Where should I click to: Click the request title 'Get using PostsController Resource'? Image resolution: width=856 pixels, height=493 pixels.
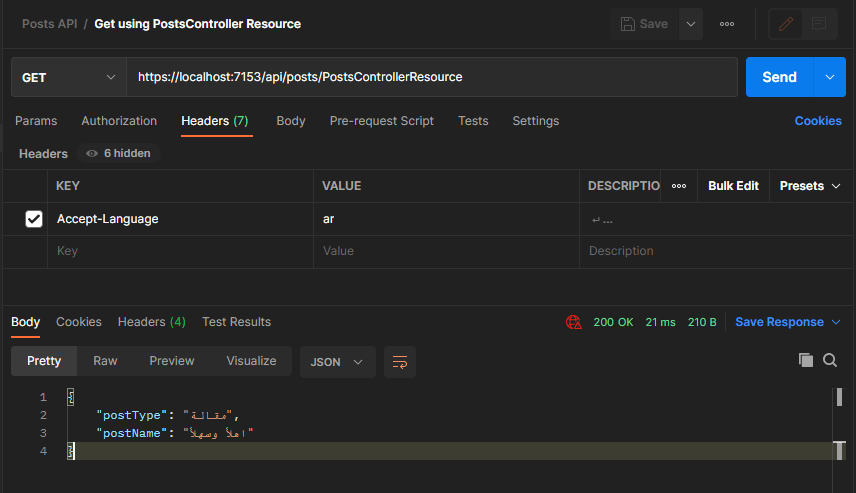[x=198, y=24]
